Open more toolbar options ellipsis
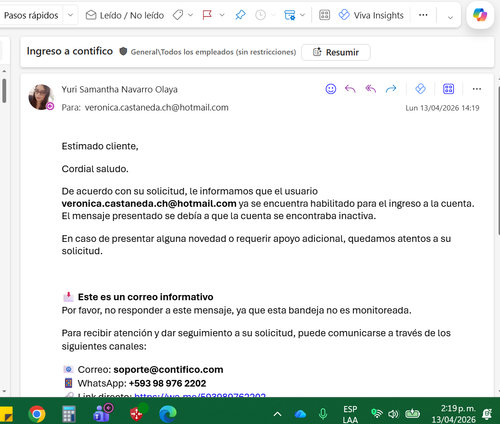 pyautogui.click(x=423, y=15)
